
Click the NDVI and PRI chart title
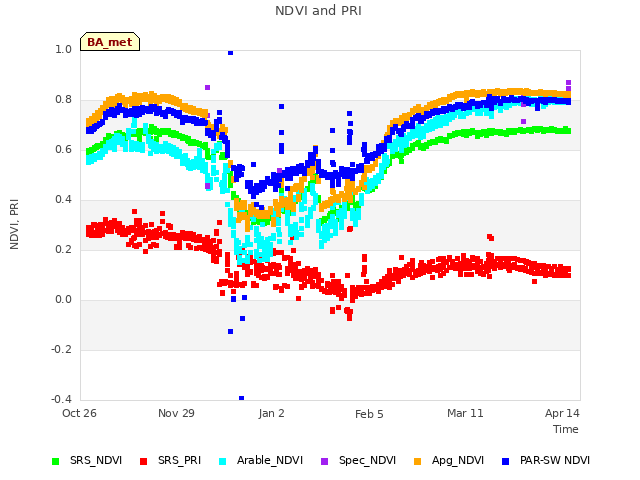[318, 11]
